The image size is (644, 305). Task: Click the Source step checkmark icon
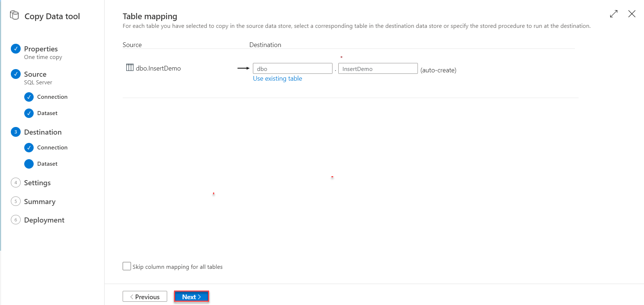(x=16, y=74)
